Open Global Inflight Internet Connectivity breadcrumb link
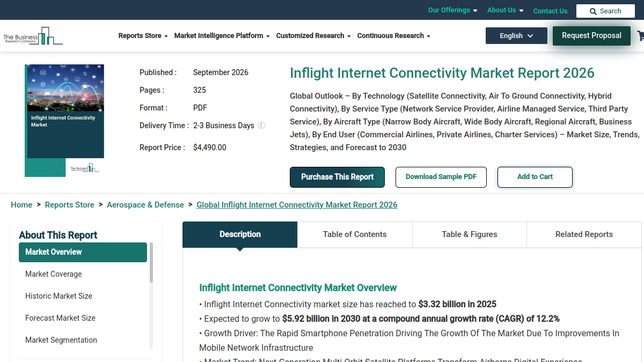This screenshot has height=362, width=644. (x=297, y=205)
